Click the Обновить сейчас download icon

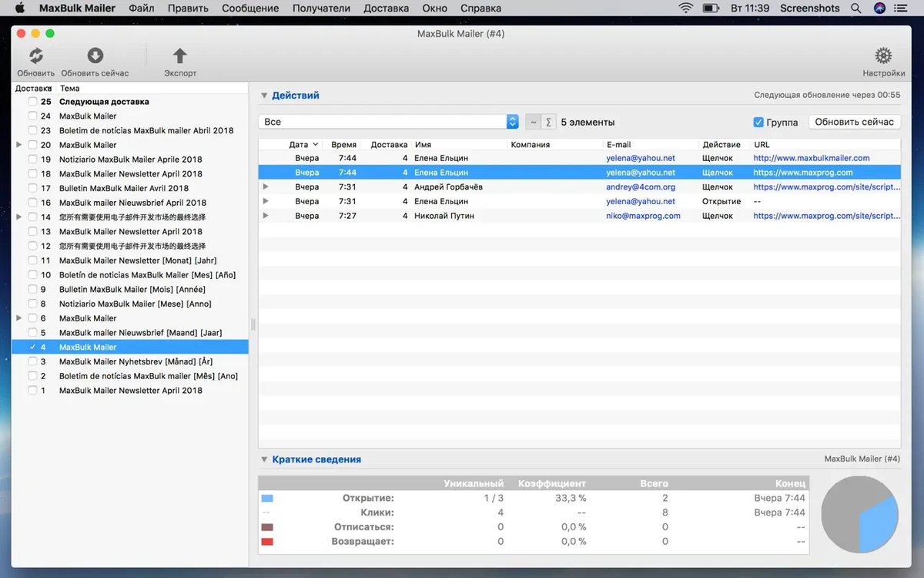point(95,56)
